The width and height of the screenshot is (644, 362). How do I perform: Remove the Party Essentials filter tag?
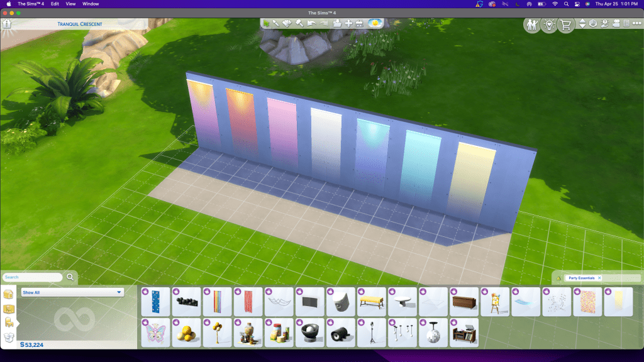(599, 278)
